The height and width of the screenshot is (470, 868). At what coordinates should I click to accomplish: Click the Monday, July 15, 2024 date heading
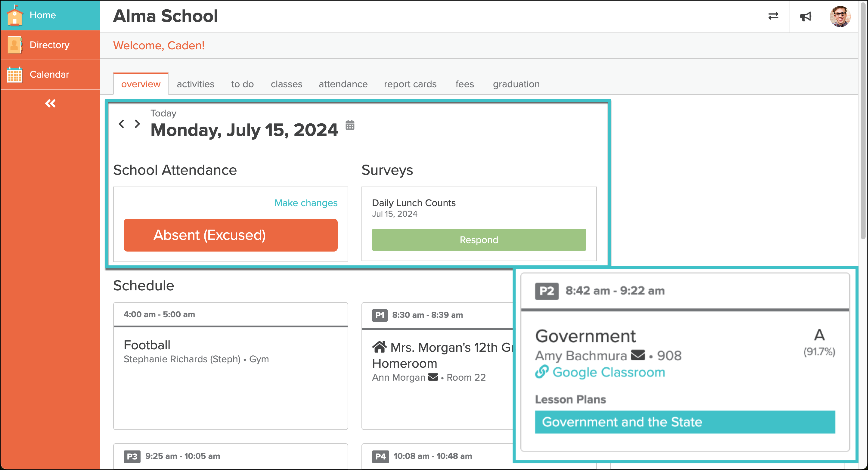pyautogui.click(x=244, y=130)
